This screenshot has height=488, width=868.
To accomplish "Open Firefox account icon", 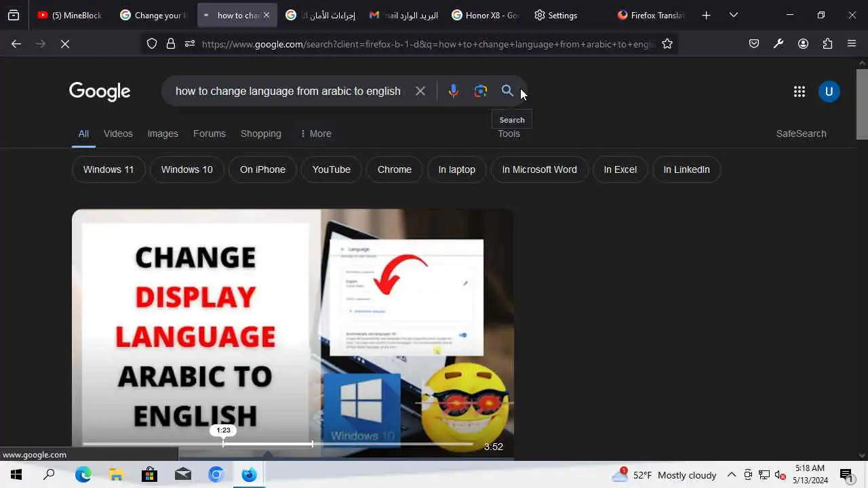I will 803,44.
